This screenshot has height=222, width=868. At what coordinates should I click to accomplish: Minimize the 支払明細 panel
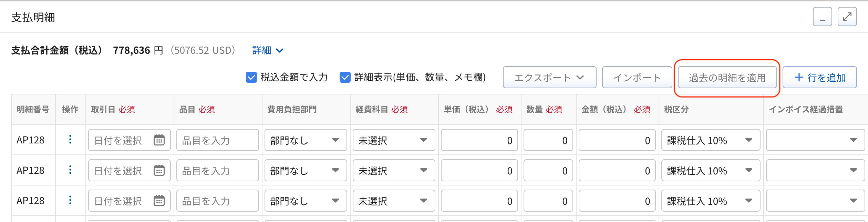pos(823,17)
